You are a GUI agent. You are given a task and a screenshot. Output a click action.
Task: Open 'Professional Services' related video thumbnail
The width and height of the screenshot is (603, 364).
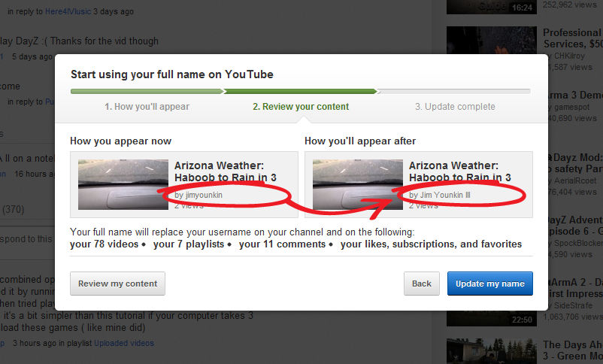click(492, 40)
